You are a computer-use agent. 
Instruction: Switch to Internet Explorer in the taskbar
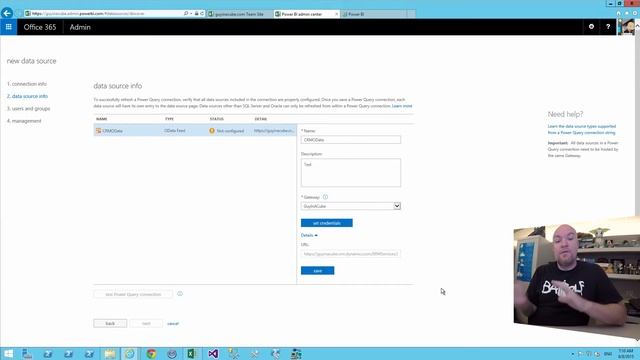pos(130,353)
